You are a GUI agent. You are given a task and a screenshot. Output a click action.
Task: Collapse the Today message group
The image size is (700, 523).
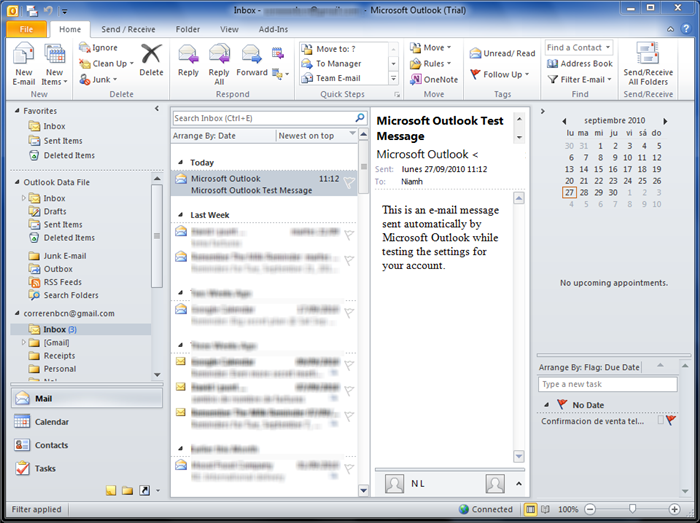180,162
